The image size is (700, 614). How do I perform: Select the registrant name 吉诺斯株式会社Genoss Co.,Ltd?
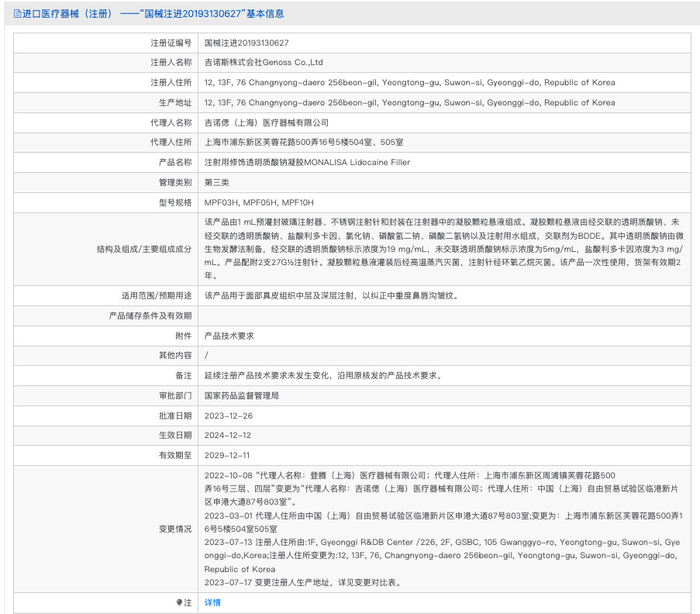(263, 63)
